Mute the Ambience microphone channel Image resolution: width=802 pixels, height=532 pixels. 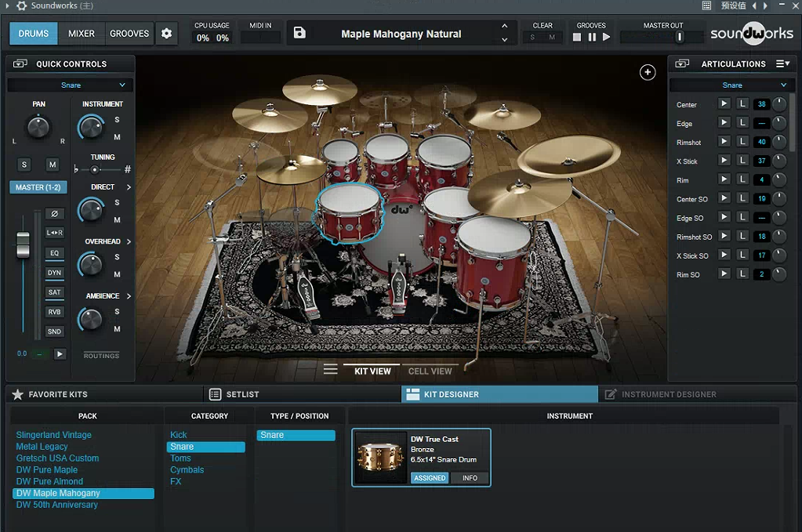click(x=117, y=329)
